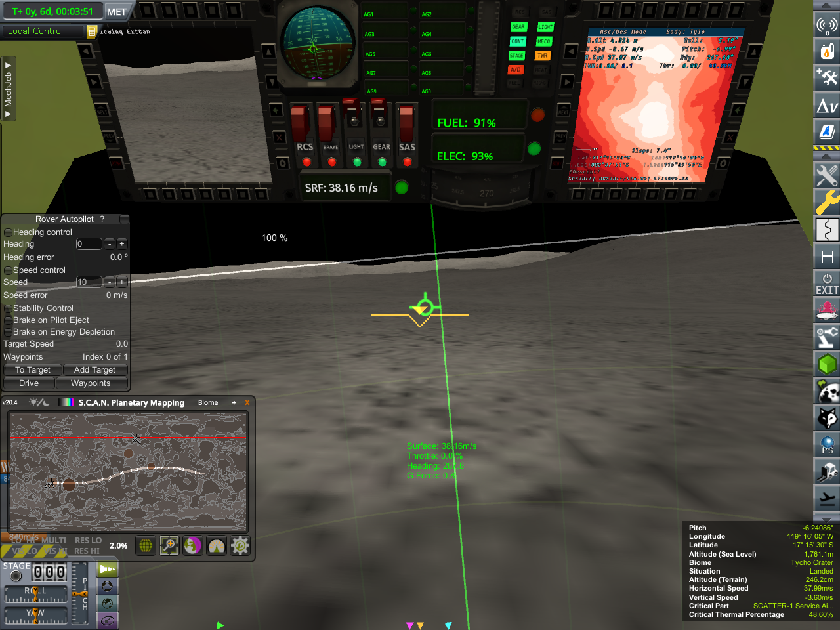Click the ROLL indicator gauge
This screenshot has height=630, width=840.
click(35, 595)
